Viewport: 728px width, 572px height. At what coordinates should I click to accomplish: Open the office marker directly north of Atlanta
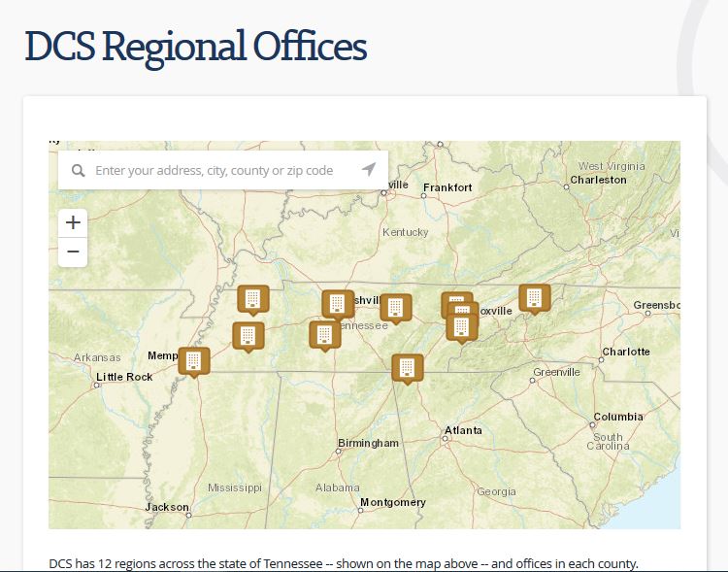point(408,367)
